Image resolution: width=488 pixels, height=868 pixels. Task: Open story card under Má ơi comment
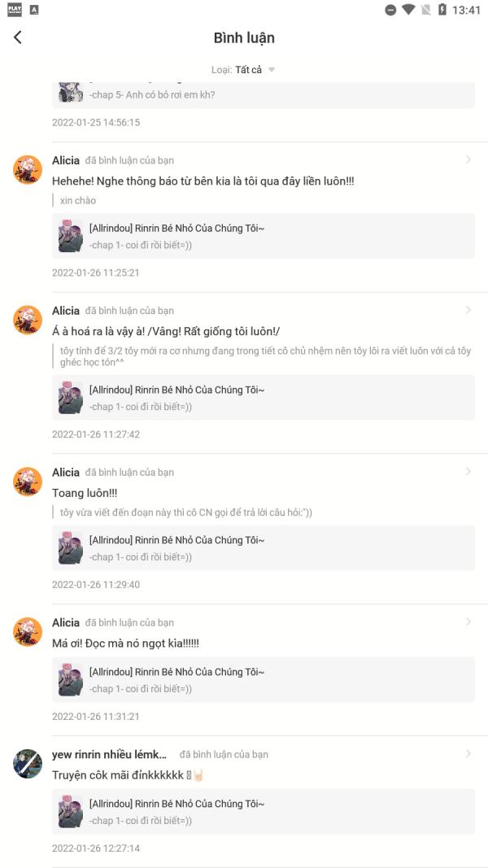pos(263,680)
